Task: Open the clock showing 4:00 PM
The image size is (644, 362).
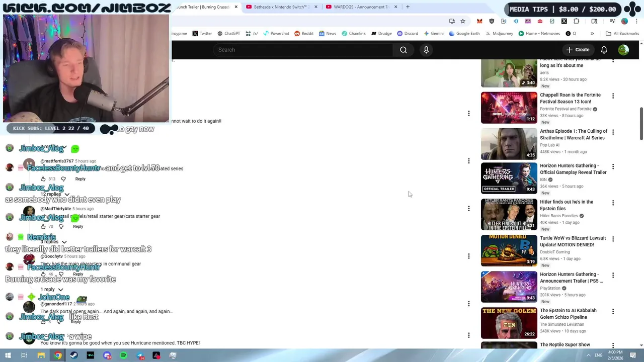Action: point(615,355)
